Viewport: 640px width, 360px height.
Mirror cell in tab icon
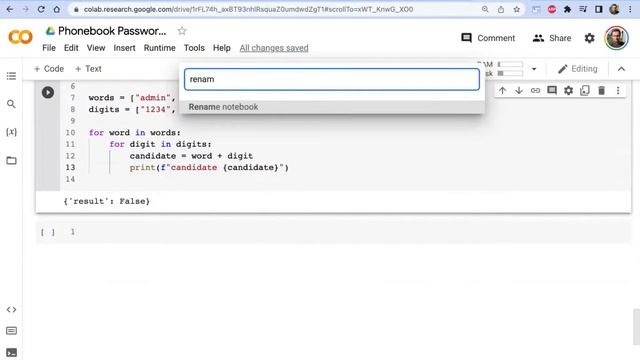[585, 90]
